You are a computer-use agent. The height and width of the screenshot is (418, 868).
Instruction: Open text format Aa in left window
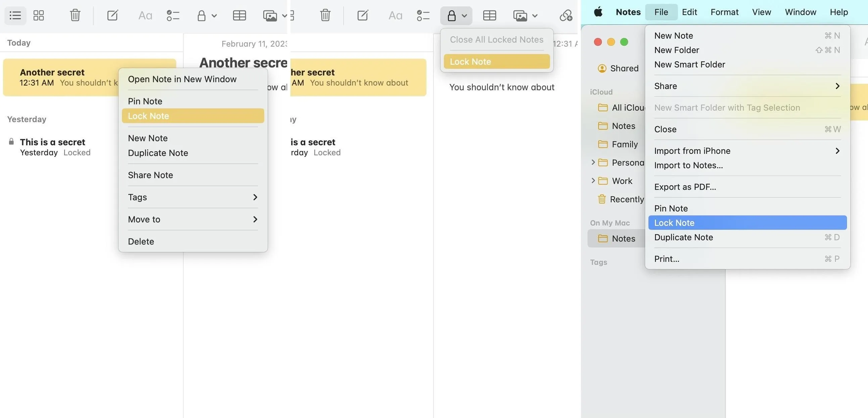[145, 15]
